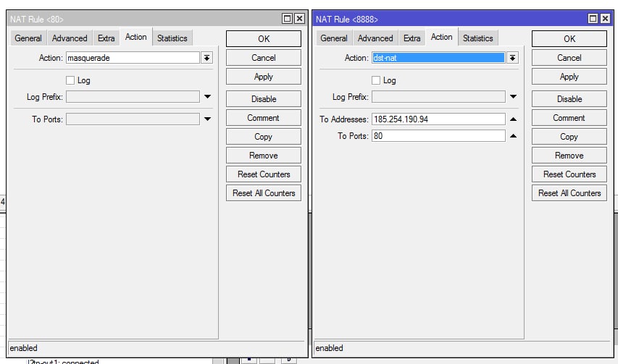Click To Addresses field with 185.254.190.94
618x364 pixels.
438,119
